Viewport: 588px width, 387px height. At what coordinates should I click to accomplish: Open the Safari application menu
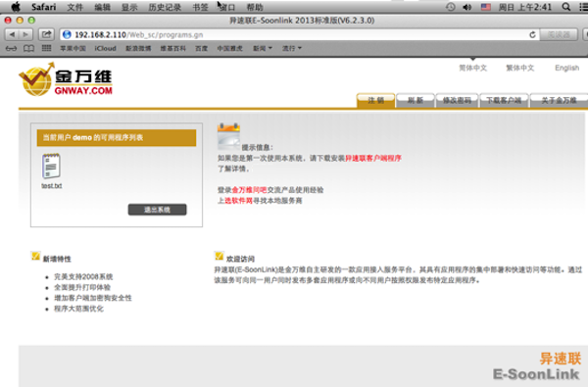click(x=43, y=7)
